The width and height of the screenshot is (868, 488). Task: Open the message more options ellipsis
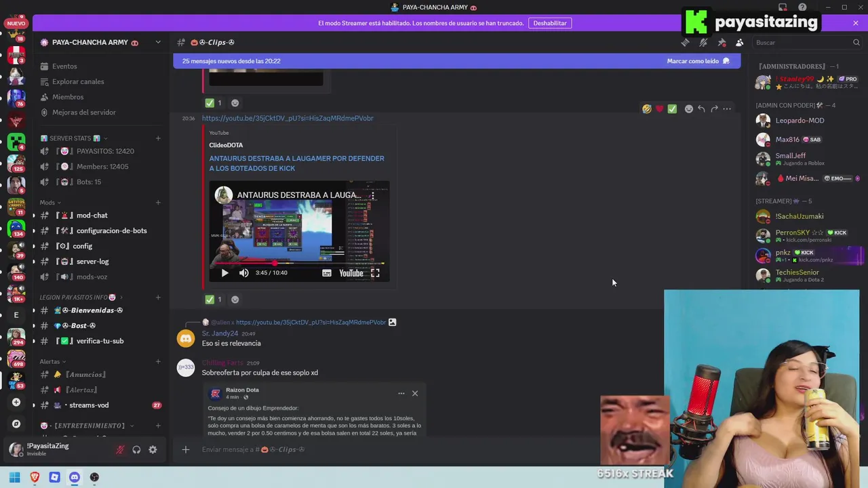[x=727, y=108]
